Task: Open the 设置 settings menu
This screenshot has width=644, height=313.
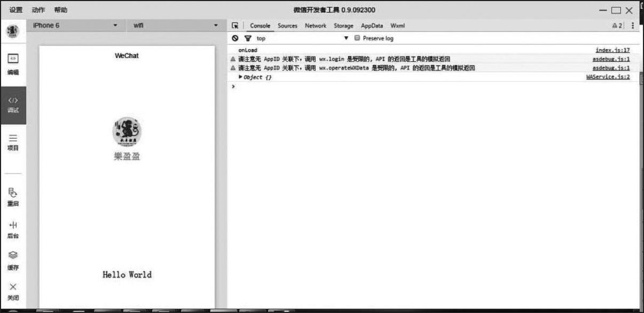Action: click(x=16, y=10)
